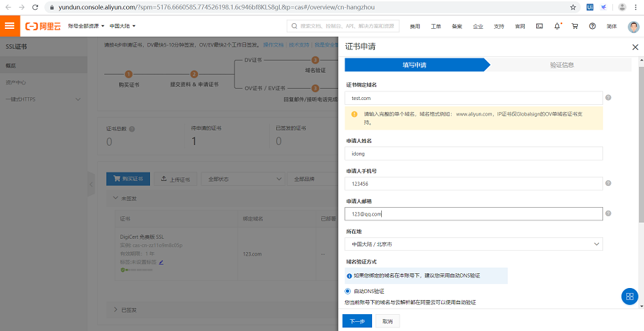Click the 申请人邮箱 input field
This screenshot has width=644, height=331.
click(474, 213)
